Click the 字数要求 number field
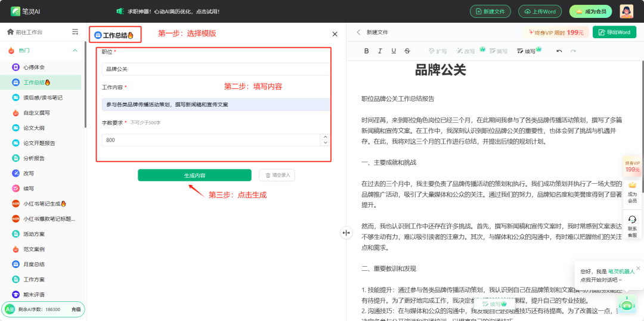Image resolution: width=644 pixels, height=321 pixels. (x=210, y=140)
